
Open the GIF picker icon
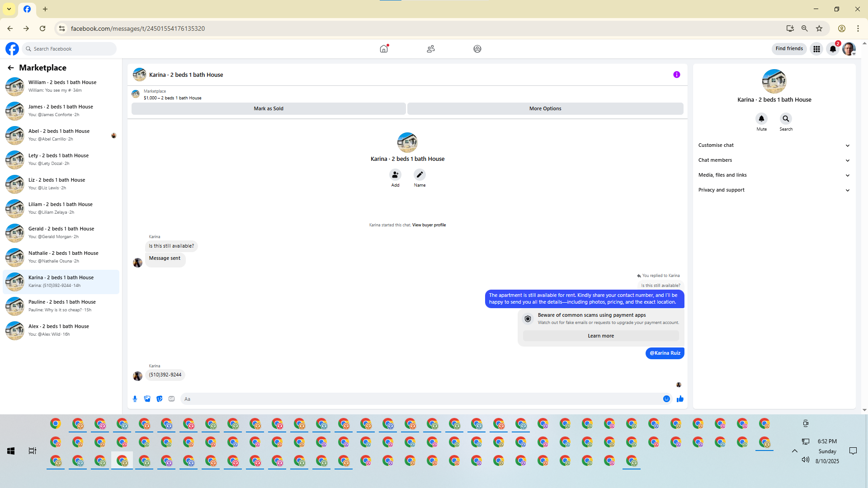click(x=171, y=399)
